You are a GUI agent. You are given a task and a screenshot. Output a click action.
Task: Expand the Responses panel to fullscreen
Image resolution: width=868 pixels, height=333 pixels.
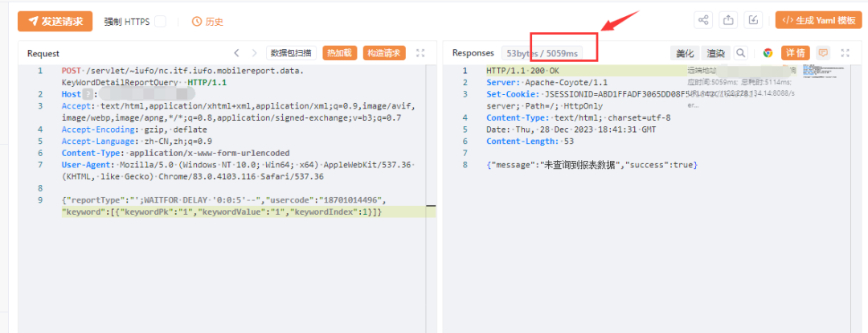click(845, 53)
